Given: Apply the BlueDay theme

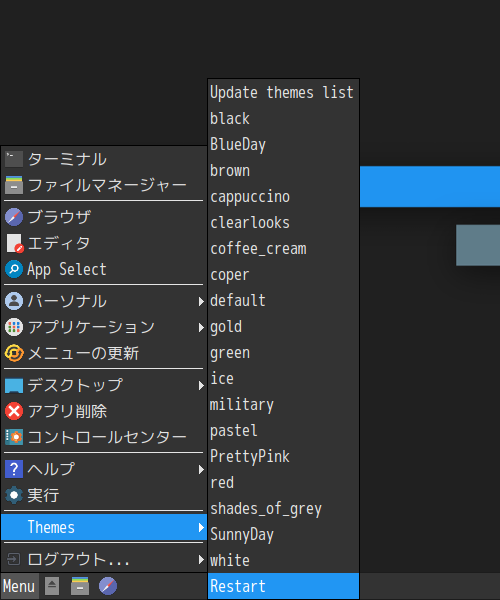Looking at the screenshot, I should [x=283, y=145].
